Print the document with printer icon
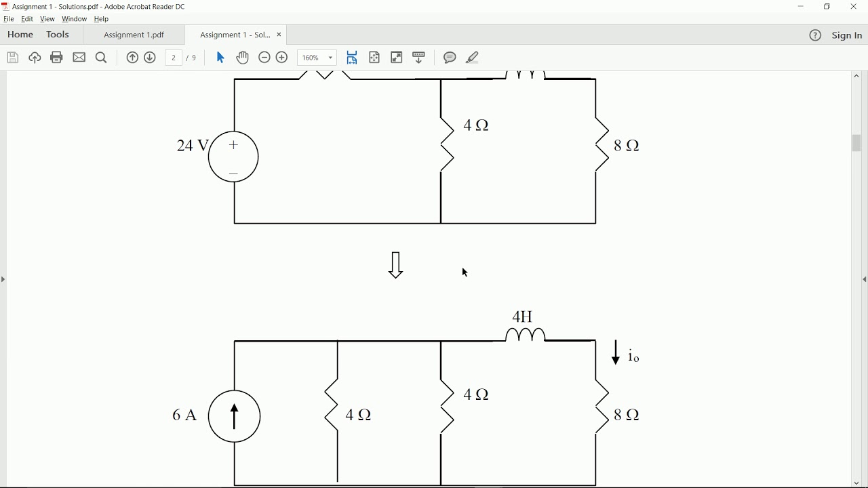Viewport: 868px width, 488px height. point(57,58)
